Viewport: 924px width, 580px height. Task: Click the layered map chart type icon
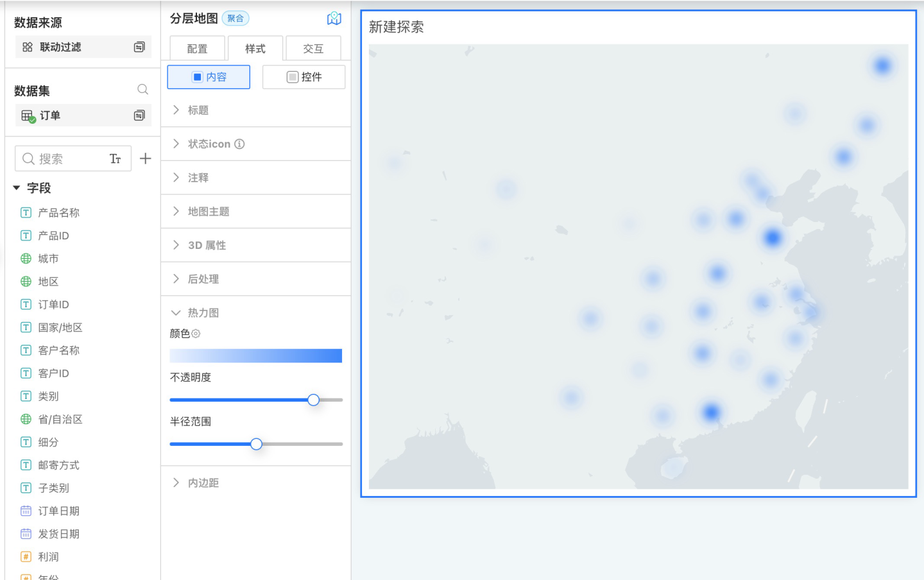point(334,19)
